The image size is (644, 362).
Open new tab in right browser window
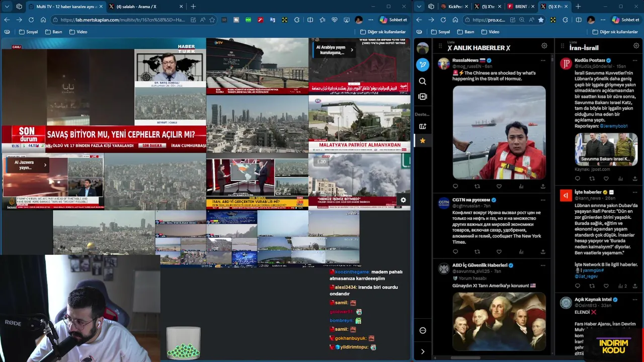tap(578, 7)
